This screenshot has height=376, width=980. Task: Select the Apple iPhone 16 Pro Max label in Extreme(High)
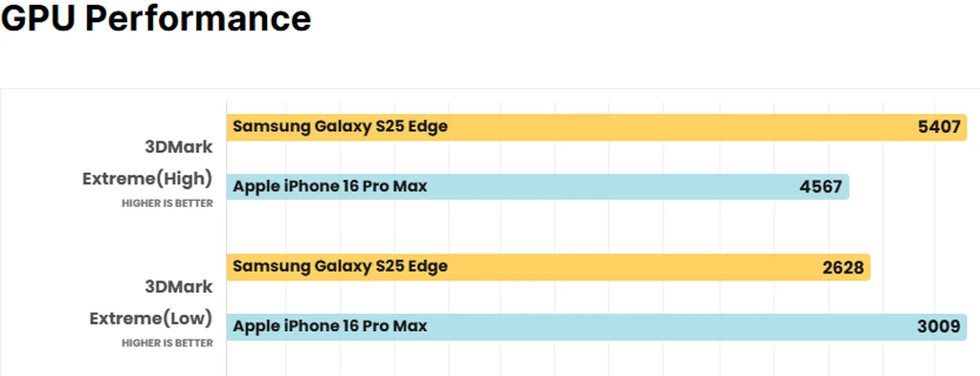pyautogui.click(x=330, y=187)
